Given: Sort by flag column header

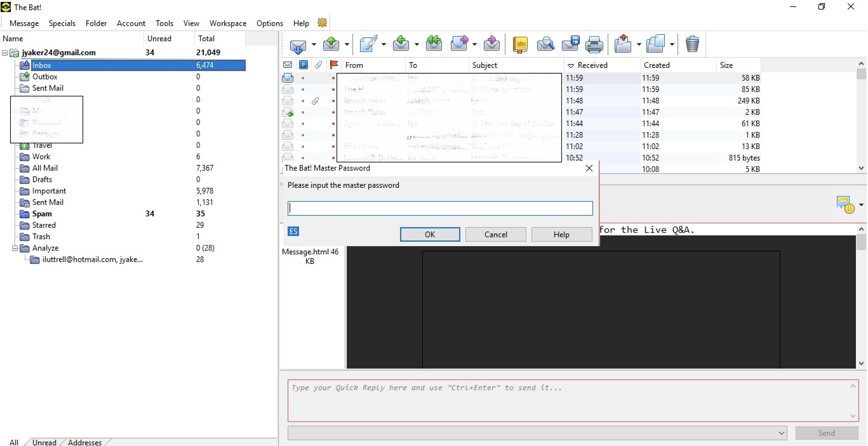Looking at the screenshot, I should pyautogui.click(x=334, y=65).
